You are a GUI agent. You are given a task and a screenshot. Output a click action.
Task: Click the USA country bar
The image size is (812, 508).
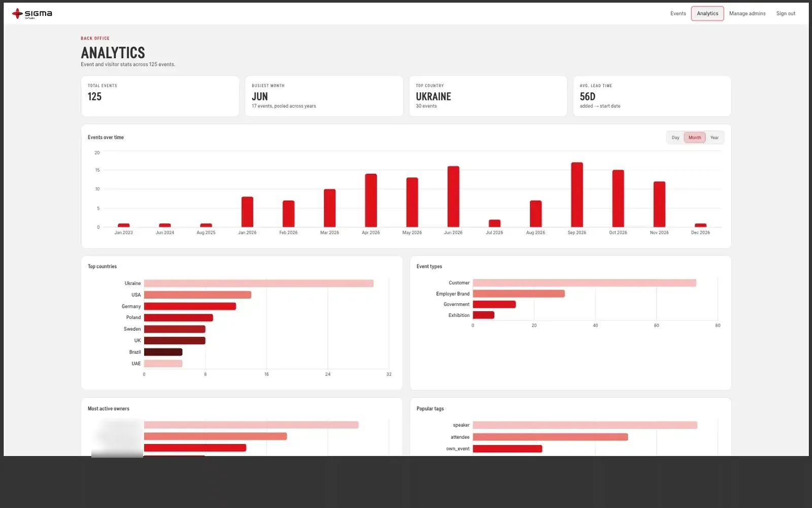coord(197,295)
